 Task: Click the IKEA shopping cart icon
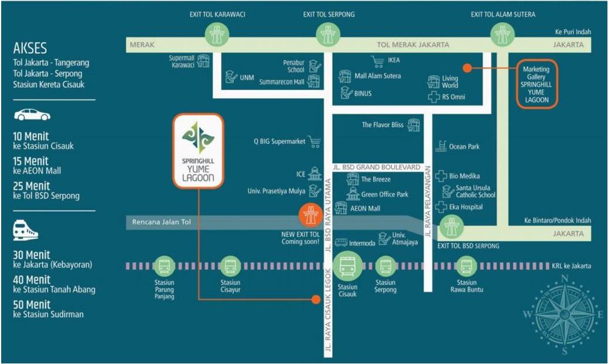pos(377,61)
